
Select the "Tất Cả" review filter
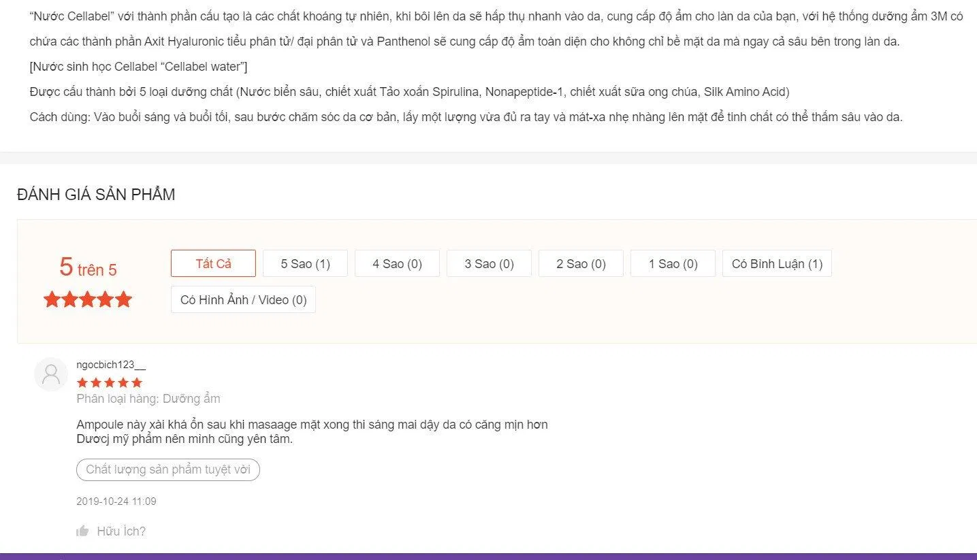(x=213, y=263)
